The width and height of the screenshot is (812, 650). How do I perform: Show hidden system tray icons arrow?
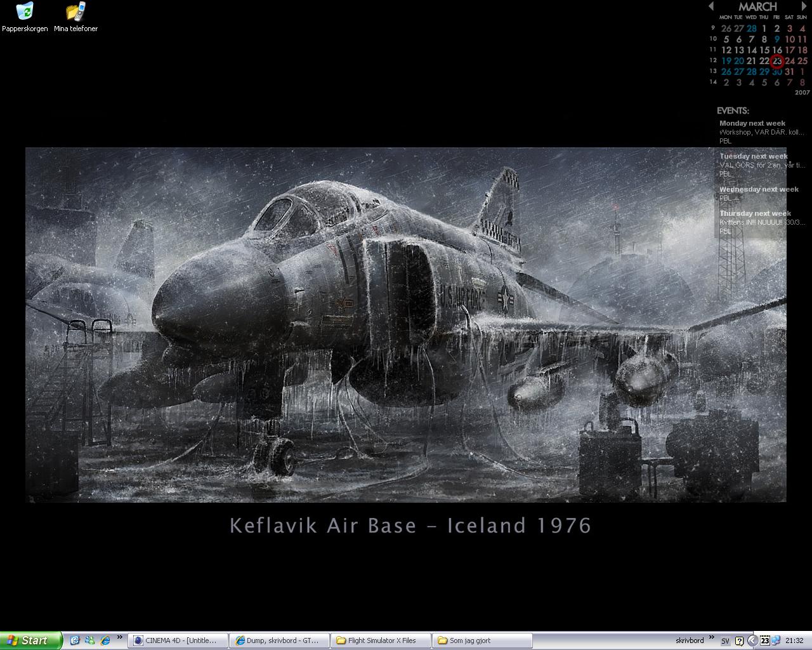point(752,640)
